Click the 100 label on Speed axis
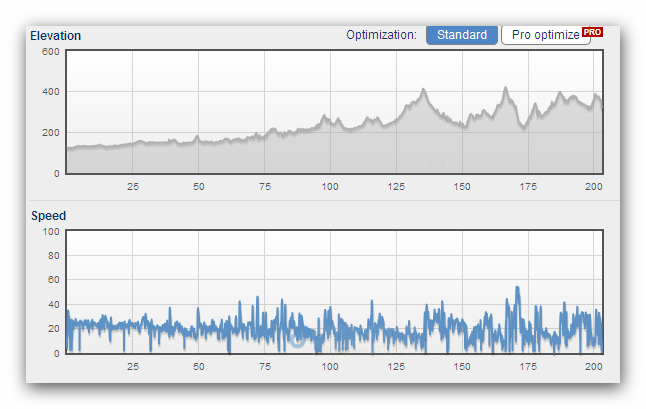This screenshot has width=646, height=409. [x=50, y=232]
